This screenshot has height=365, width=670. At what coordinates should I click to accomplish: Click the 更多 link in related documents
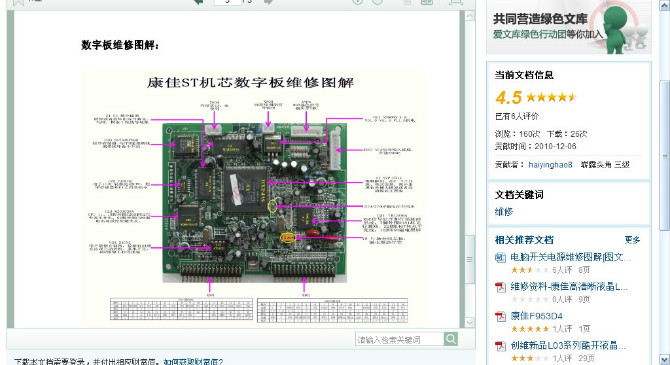632,240
